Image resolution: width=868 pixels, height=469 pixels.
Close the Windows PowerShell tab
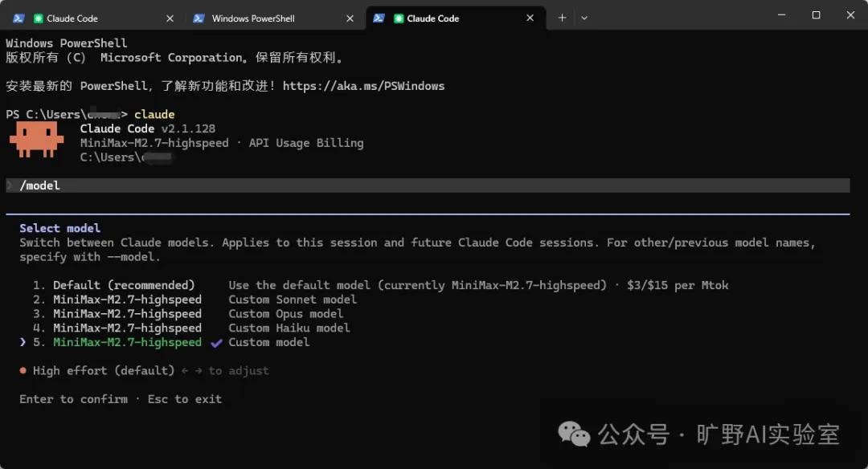tap(350, 18)
